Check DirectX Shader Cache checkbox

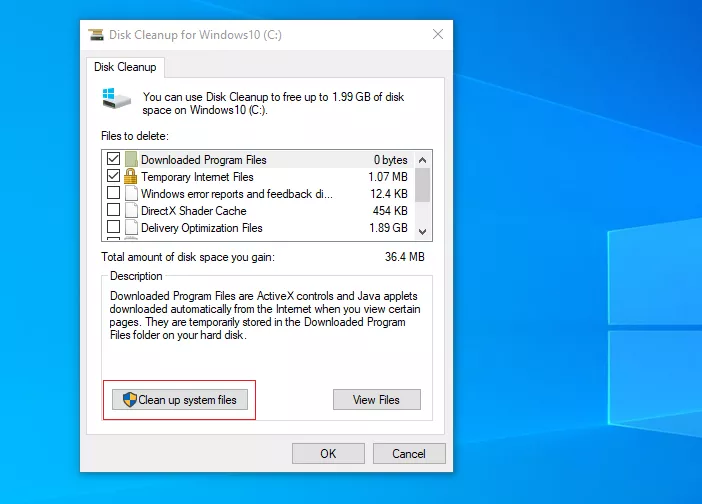point(113,209)
